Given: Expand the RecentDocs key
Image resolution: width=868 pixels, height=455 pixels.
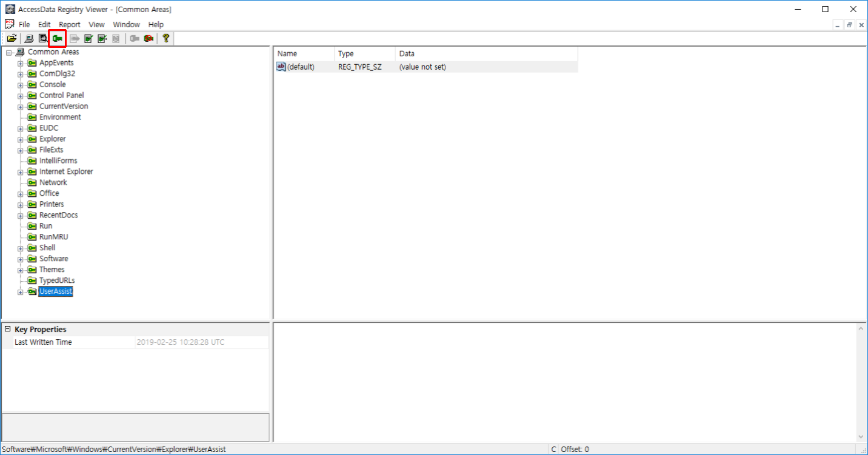Looking at the screenshot, I should click(x=21, y=216).
